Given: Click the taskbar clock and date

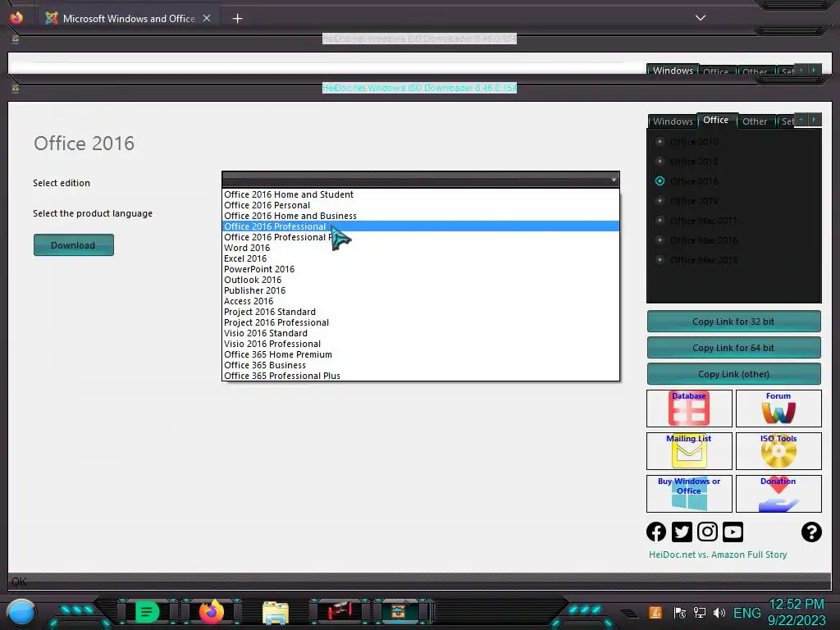Looking at the screenshot, I should pyautogui.click(x=797, y=612).
